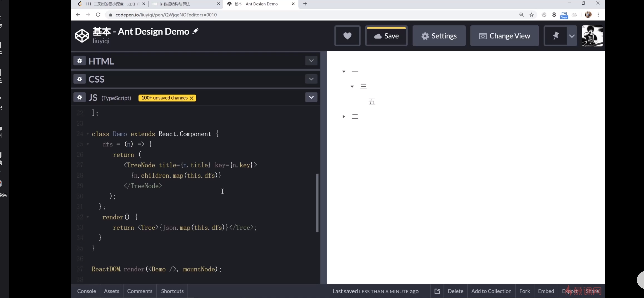The height and width of the screenshot is (298, 644).
Task: Expand the 二 tree node
Action: (x=344, y=117)
